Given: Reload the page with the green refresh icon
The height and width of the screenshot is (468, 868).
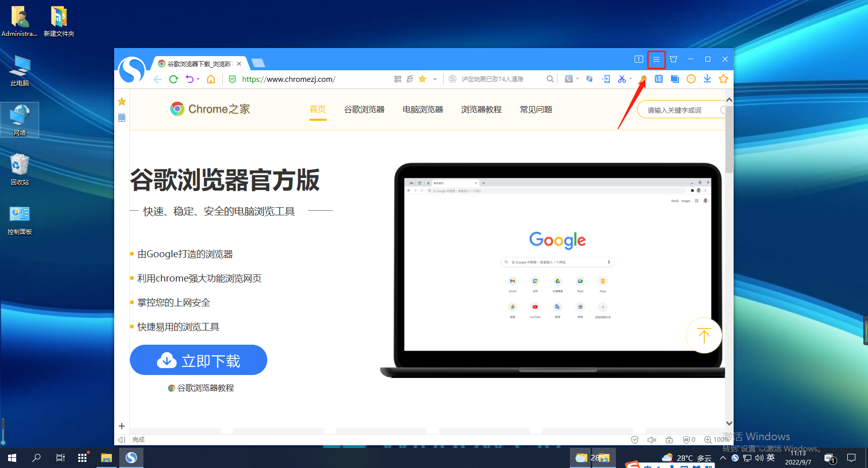Looking at the screenshot, I should pos(173,79).
